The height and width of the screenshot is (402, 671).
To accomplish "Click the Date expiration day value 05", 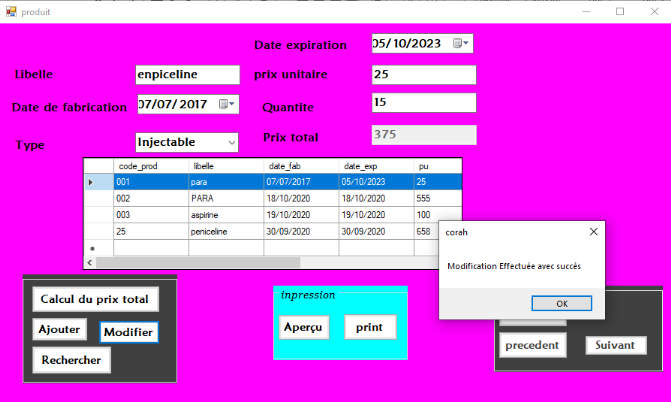I will (378, 44).
